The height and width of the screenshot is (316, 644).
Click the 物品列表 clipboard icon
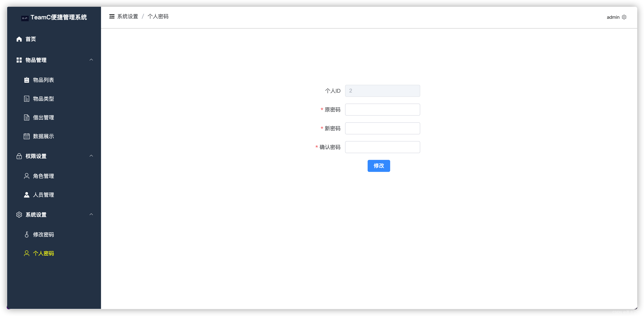click(26, 80)
